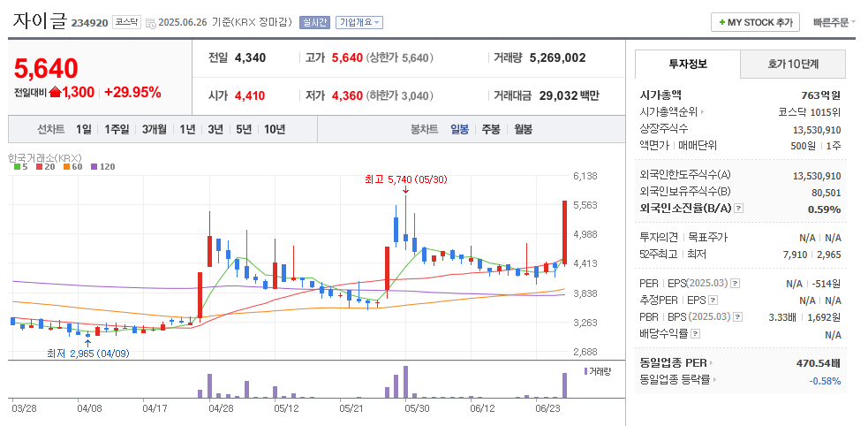Click the help icon next to 배당수익률

pos(696,333)
